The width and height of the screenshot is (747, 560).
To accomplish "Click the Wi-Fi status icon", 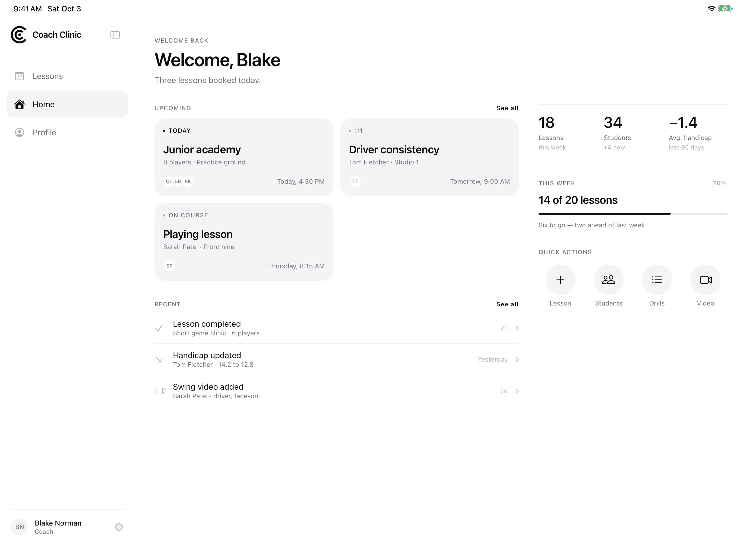I will 711,9.
